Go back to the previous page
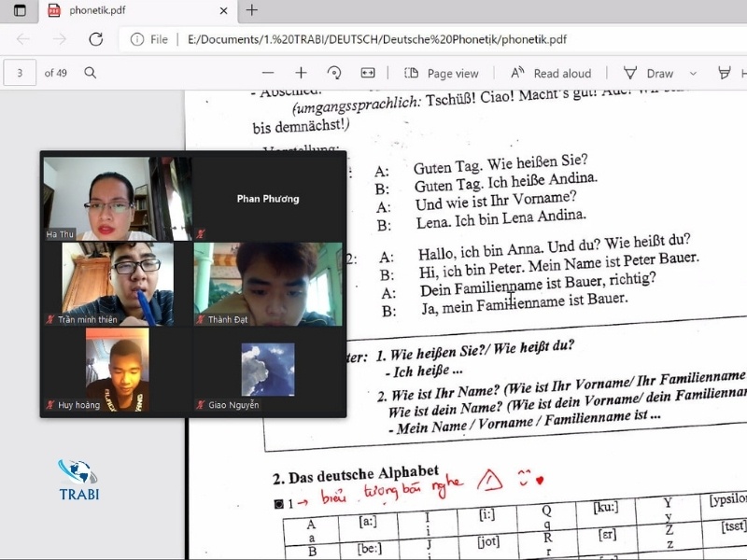The height and width of the screenshot is (560, 747). (x=22, y=39)
